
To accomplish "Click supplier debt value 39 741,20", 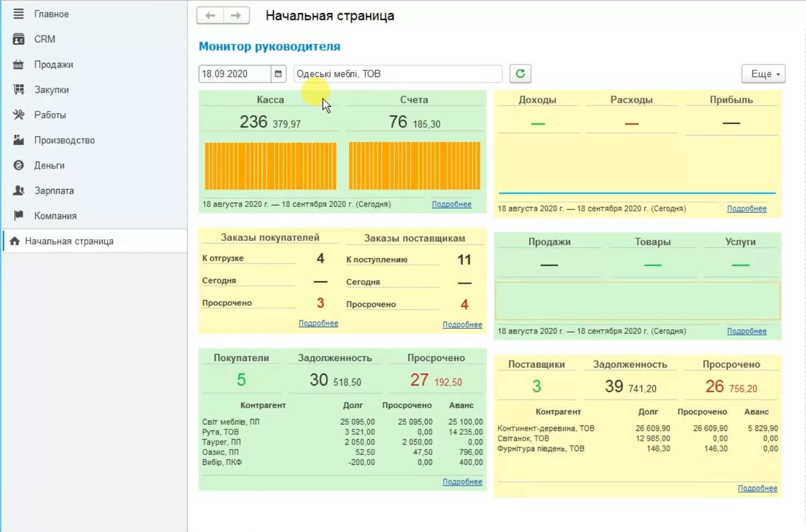I will [x=631, y=387].
